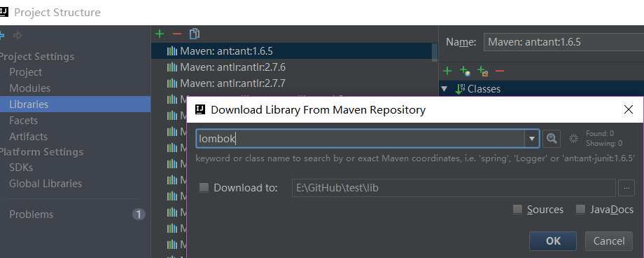Click library icon beside Maven: antlr:antlr:2.7.7
This screenshot has width=644, height=258.
[171, 83]
